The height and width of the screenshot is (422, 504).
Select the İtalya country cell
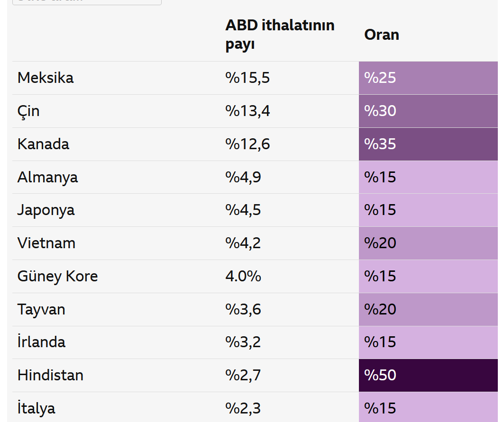(36, 408)
